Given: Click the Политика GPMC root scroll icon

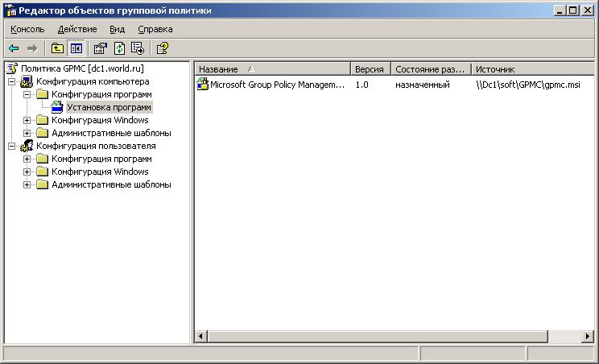Looking at the screenshot, I should point(12,68).
